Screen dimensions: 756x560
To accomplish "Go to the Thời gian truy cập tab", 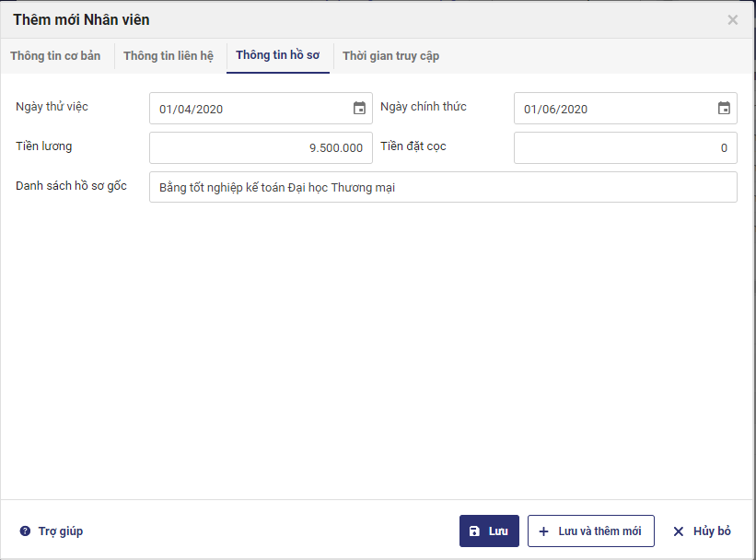I will click(x=390, y=56).
